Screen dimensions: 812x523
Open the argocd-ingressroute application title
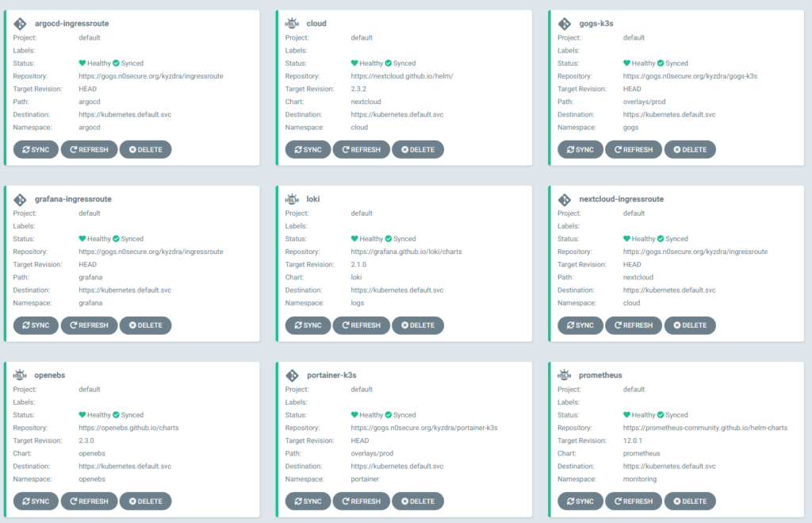(72, 23)
